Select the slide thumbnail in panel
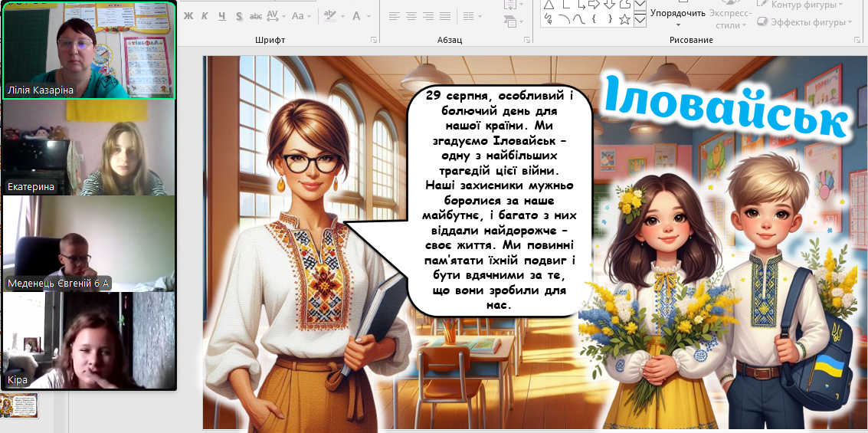868x433 pixels. (19, 405)
